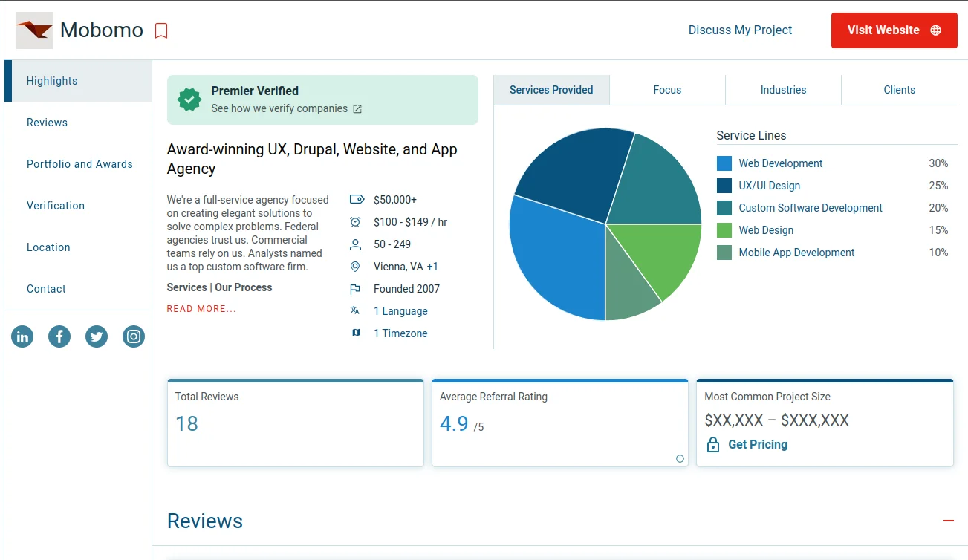Click the bright blue Web Development pie slice
968x560 pixels.
point(557,260)
